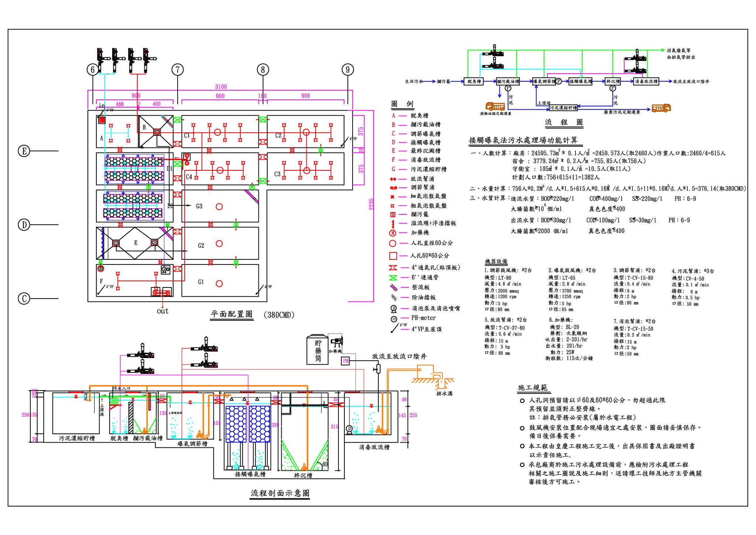Viewport: 756px width, 535px height.
Task: Click the 排水溝 label
Action: click(444, 393)
